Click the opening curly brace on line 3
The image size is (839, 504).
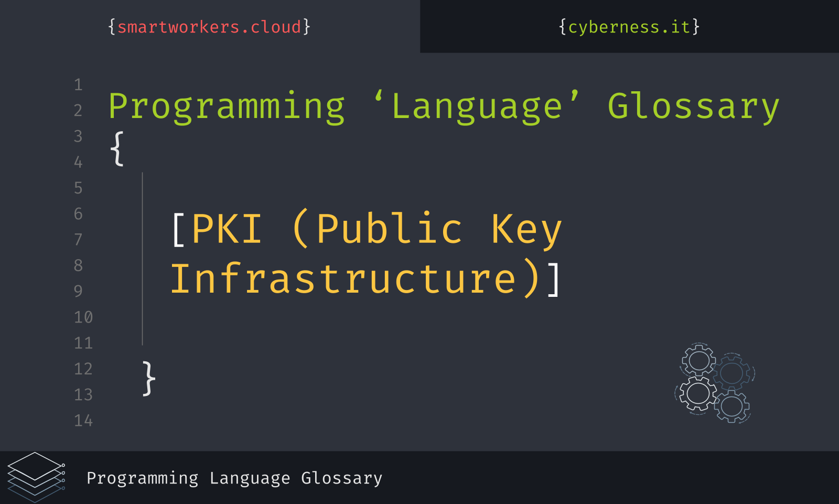[117, 149]
